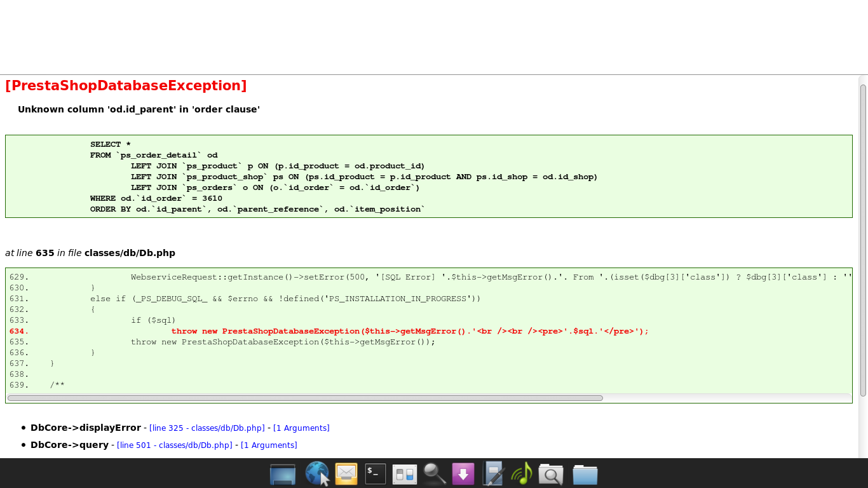Click the page vertical scrollbar thumb
Screen dimensions: 868x488
(x=863, y=240)
